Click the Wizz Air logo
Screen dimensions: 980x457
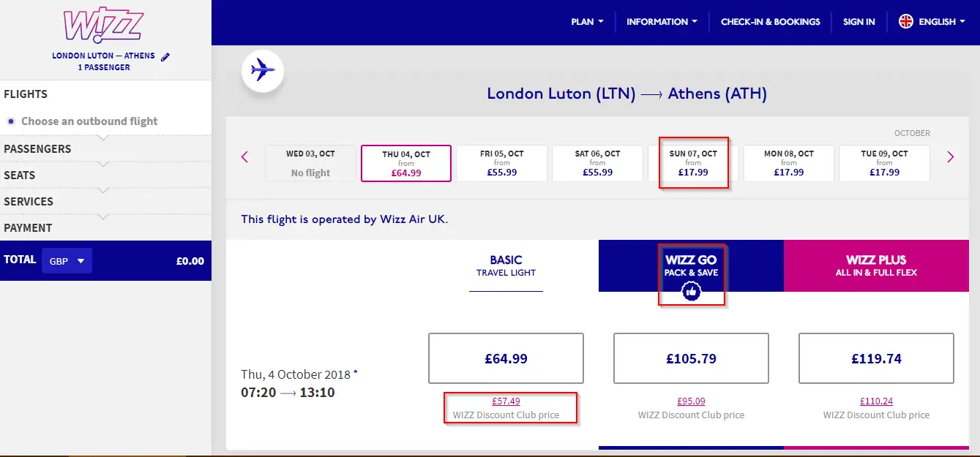(x=103, y=26)
